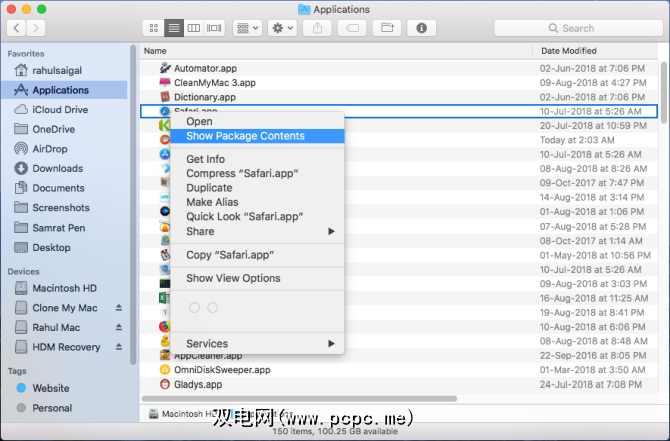Choose Quick Look “Safari.app”
This screenshot has width=670, height=441.
257,217
